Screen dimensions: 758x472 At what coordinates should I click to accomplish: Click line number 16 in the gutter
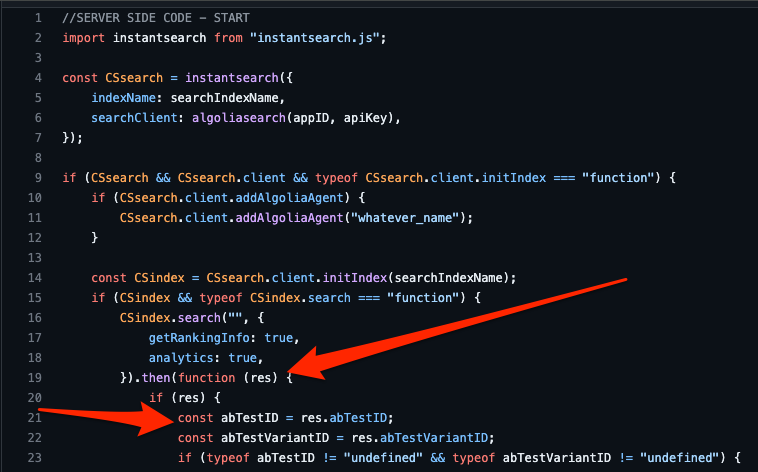coord(35,318)
